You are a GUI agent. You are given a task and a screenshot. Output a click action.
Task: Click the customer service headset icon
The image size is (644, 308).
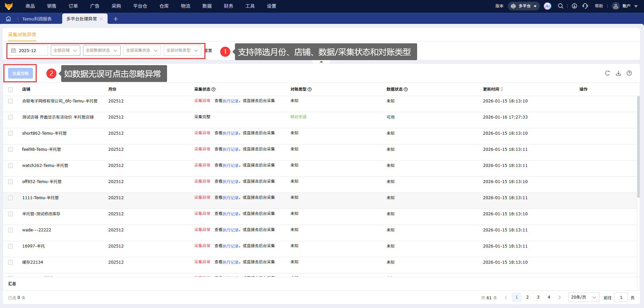(x=585, y=6)
